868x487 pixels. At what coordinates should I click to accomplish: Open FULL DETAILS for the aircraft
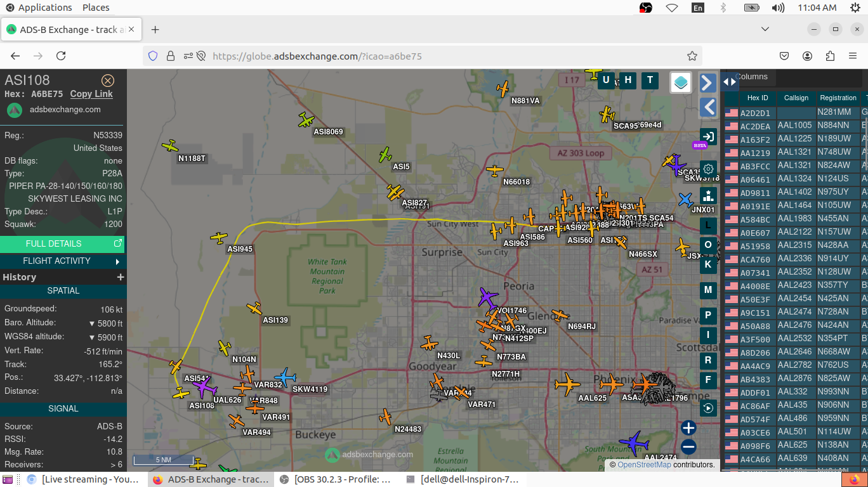pos(62,243)
